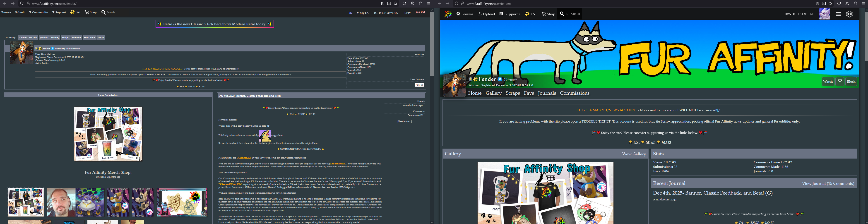Switch to the Commission Info tab

pyautogui.click(x=28, y=37)
